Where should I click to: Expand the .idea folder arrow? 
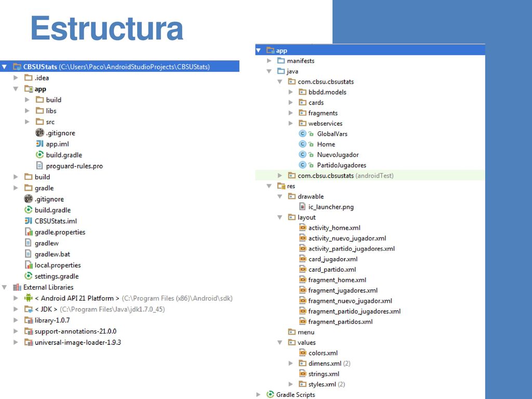(x=16, y=78)
